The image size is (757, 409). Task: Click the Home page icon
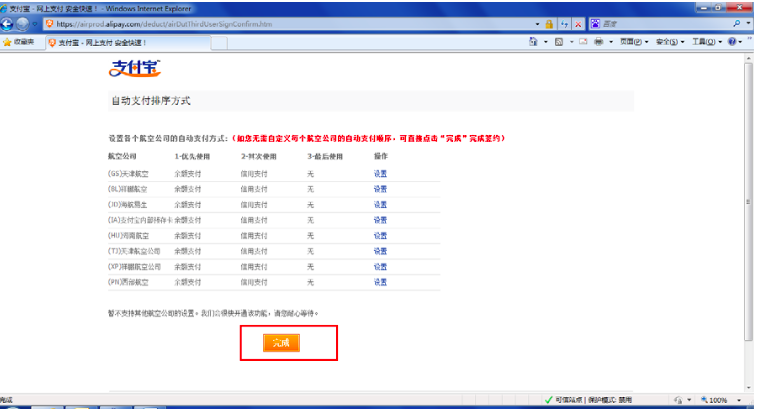533,42
